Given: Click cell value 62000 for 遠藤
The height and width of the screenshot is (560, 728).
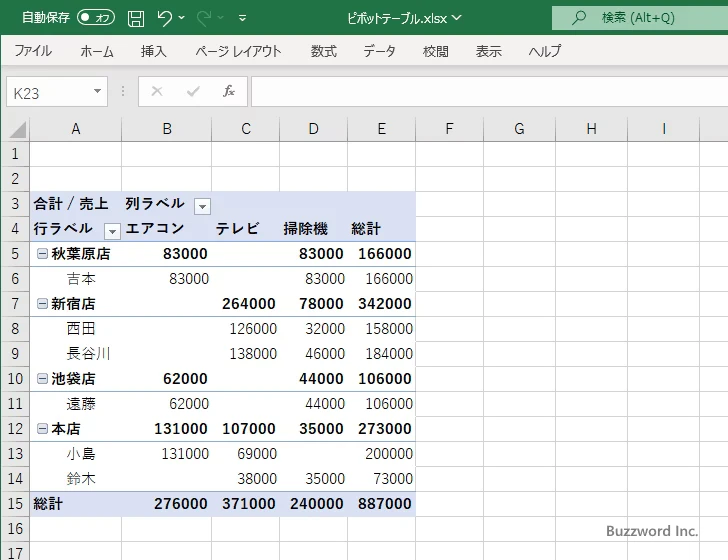Looking at the screenshot, I should (x=189, y=404).
